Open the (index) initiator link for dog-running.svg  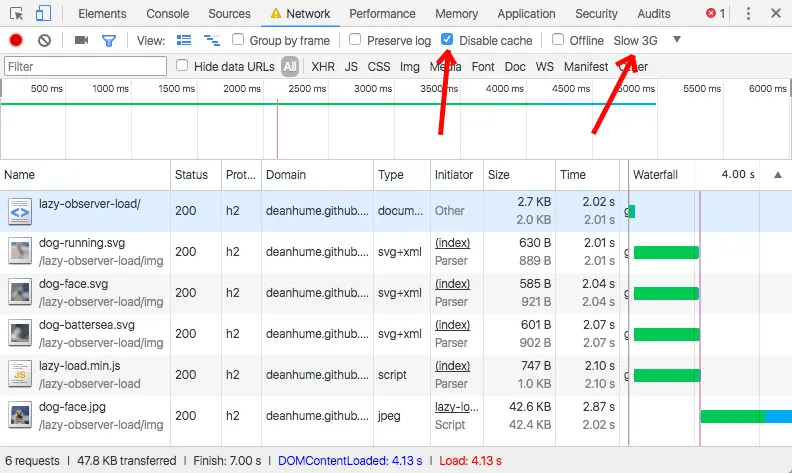tap(453, 243)
